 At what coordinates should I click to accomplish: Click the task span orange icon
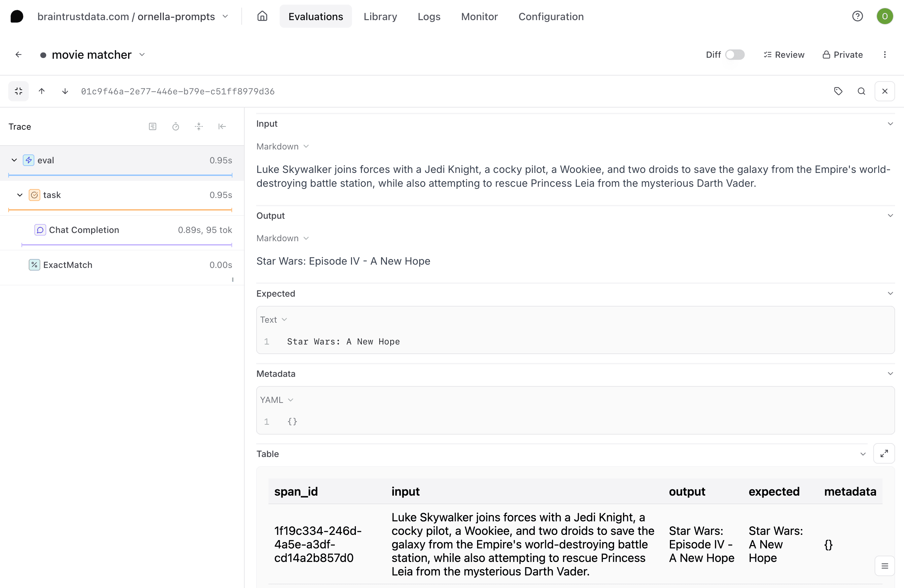(35, 195)
